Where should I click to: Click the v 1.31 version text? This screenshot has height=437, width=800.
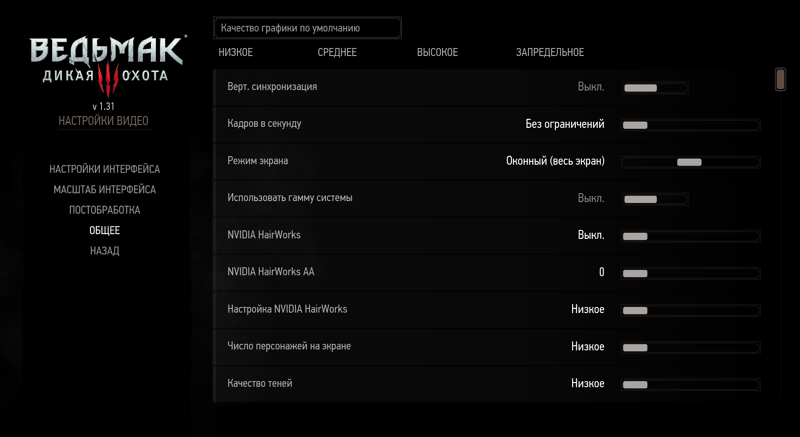[x=104, y=107]
